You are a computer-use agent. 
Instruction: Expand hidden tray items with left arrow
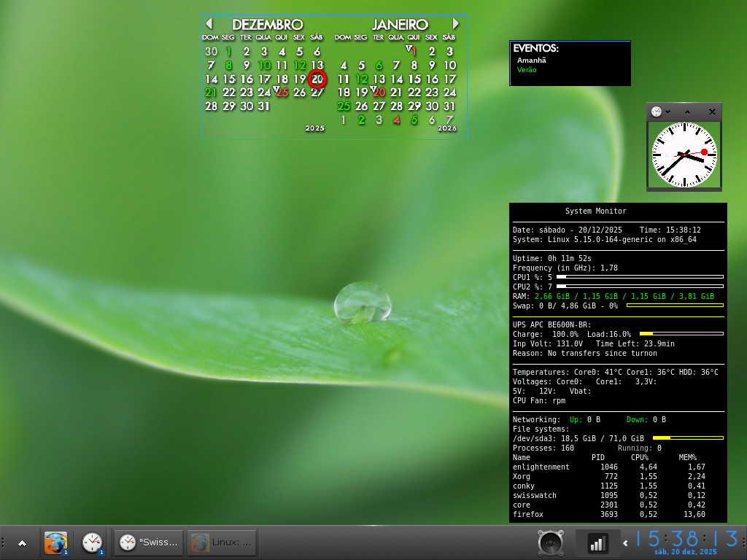[x=625, y=543]
